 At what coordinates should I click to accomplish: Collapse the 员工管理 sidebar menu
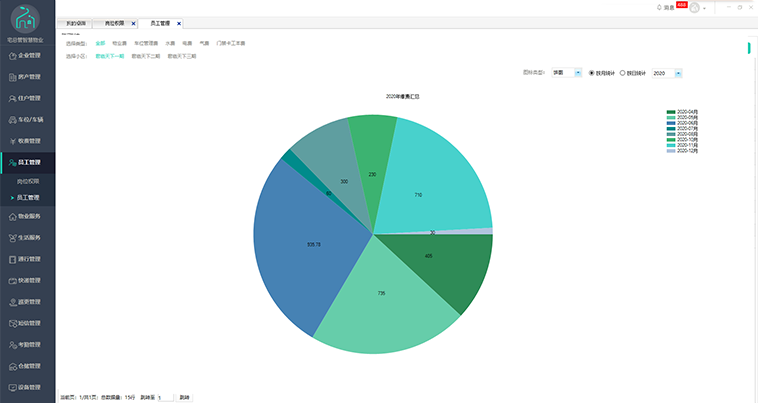(x=28, y=161)
